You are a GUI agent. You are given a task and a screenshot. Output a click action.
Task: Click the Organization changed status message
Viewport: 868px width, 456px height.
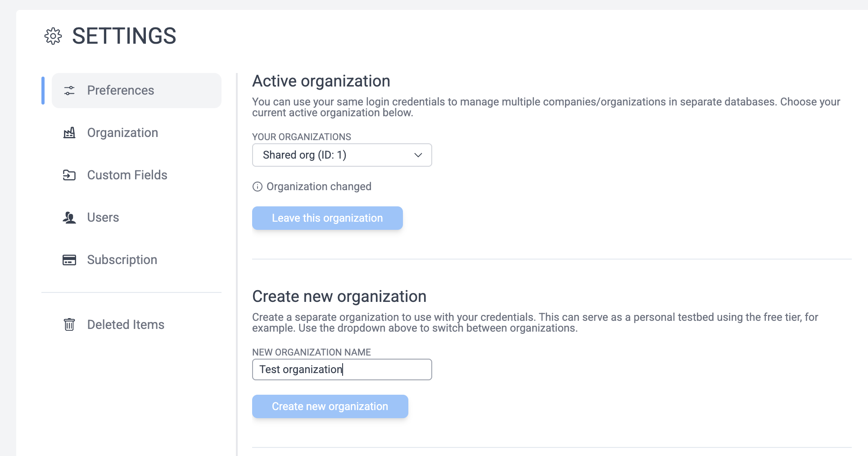(319, 187)
